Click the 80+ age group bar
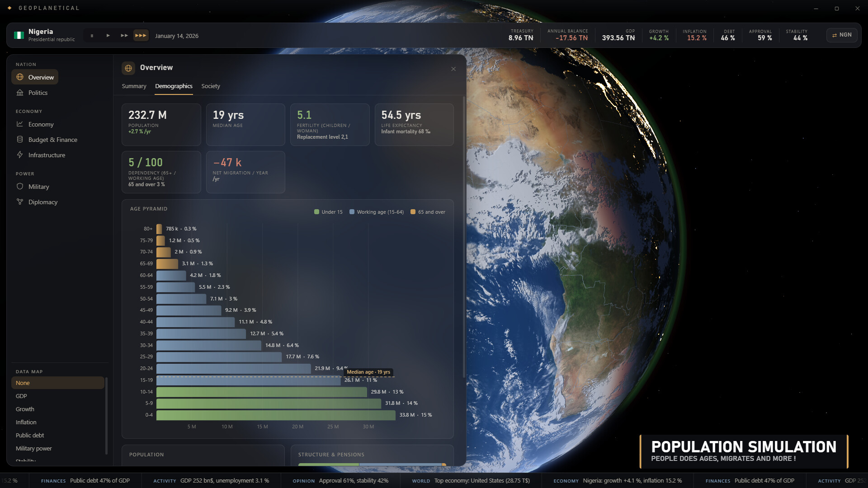 click(159, 229)
